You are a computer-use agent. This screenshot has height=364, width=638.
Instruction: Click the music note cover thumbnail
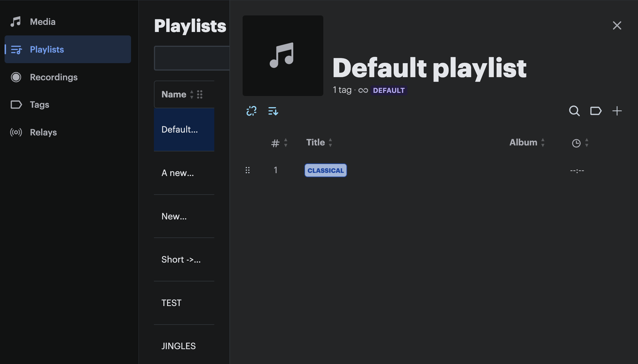(283, 56)
